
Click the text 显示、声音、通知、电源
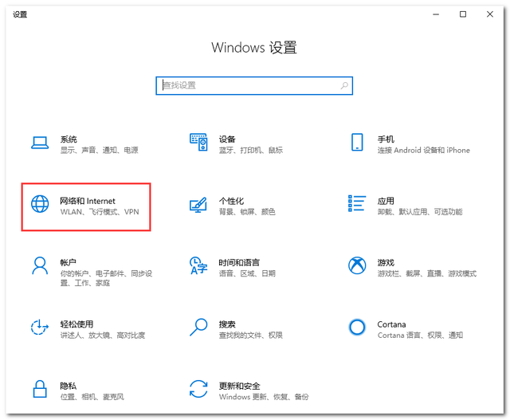coord(99,150)
